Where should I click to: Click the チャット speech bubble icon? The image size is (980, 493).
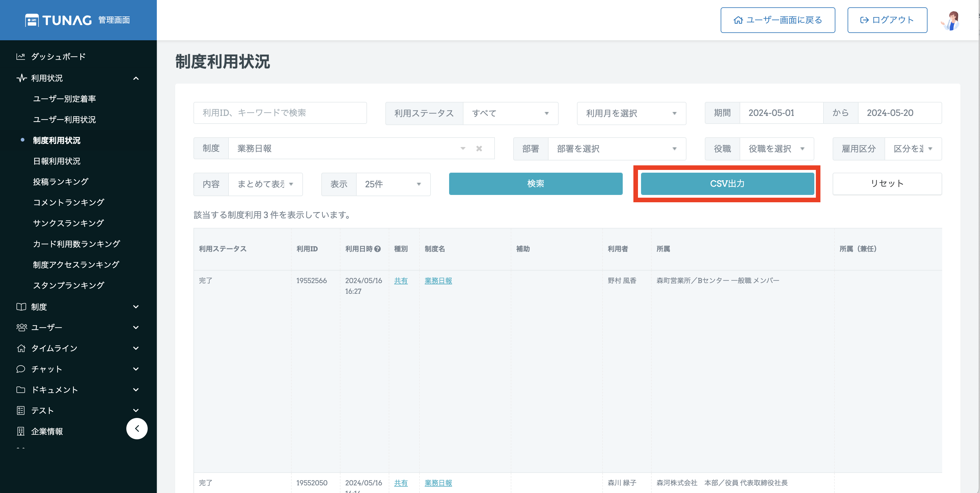coord(21,369)
